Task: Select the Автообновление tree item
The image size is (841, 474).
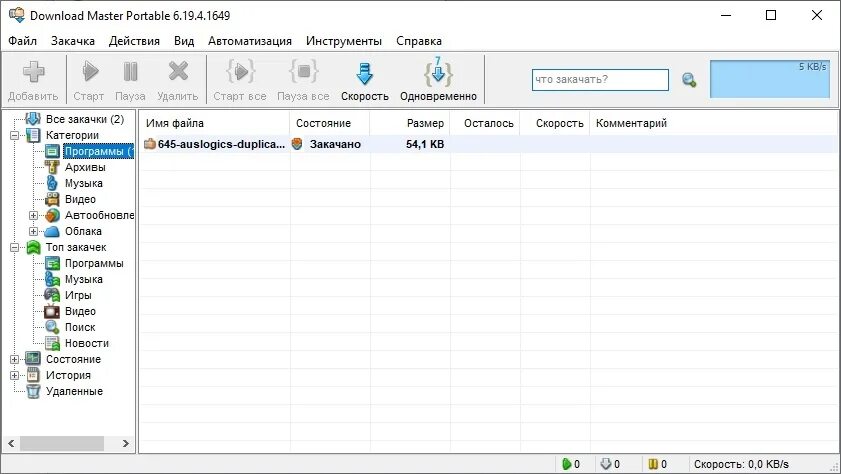Action: coord(99,216)
